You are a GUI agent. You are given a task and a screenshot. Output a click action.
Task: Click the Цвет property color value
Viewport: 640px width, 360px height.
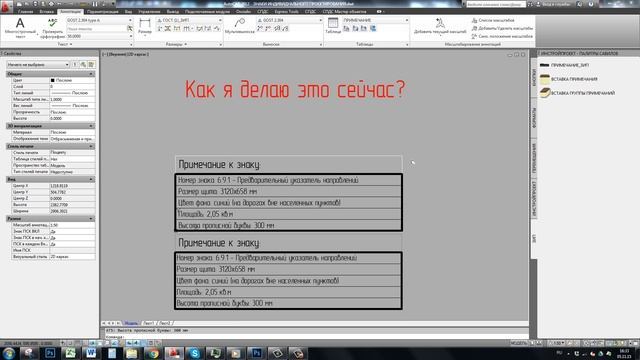tap(72, 80)
